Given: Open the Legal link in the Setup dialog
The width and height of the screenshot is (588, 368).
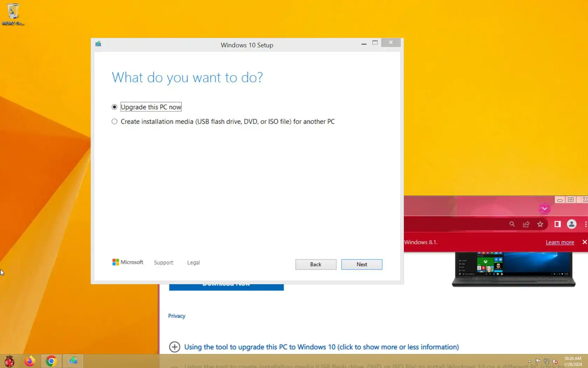Looking at the screenshot, I should [193, 263].
